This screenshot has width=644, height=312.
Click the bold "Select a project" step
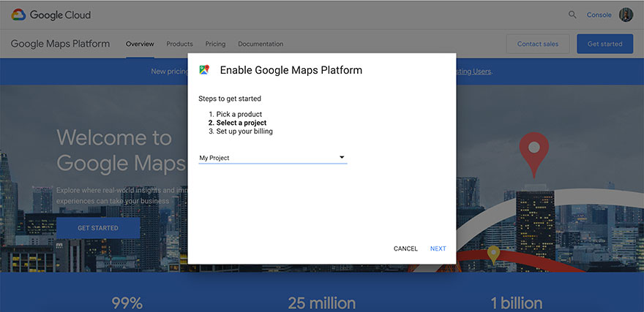pos(241,123)
